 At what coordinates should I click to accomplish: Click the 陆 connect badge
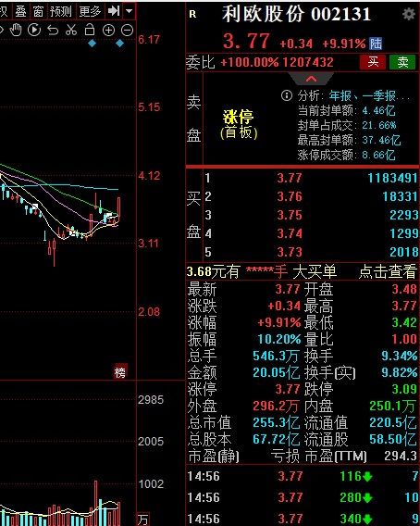(x=376, y=44)
